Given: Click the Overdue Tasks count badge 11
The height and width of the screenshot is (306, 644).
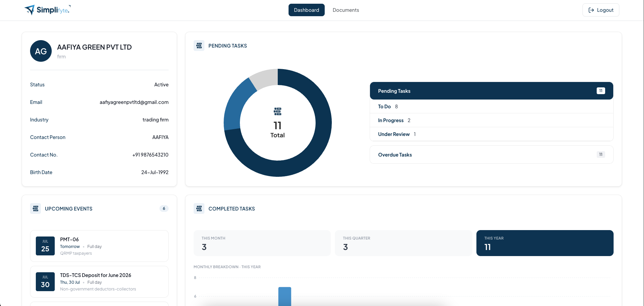Looking at the screenshot, I should (601, 155).
